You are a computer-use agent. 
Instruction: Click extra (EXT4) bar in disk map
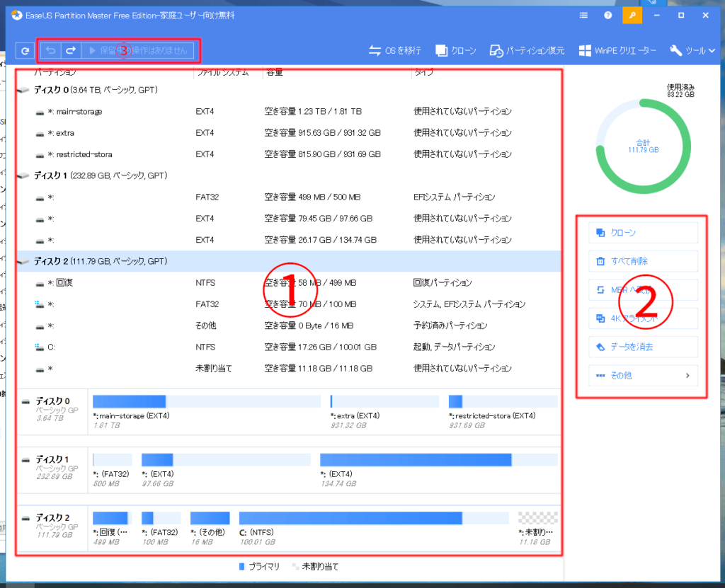384,401
